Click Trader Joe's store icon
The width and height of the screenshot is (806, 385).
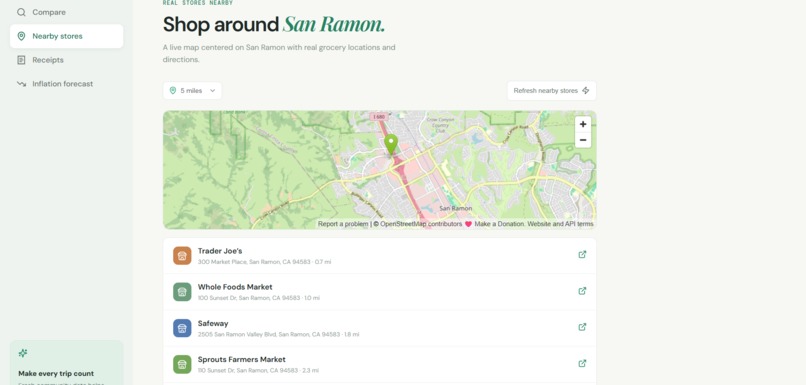click(x=182, y=255)
